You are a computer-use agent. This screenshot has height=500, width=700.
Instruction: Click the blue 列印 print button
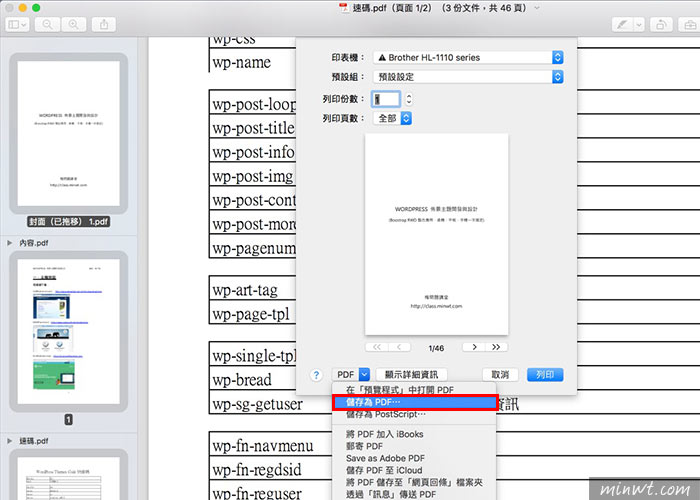545,375
